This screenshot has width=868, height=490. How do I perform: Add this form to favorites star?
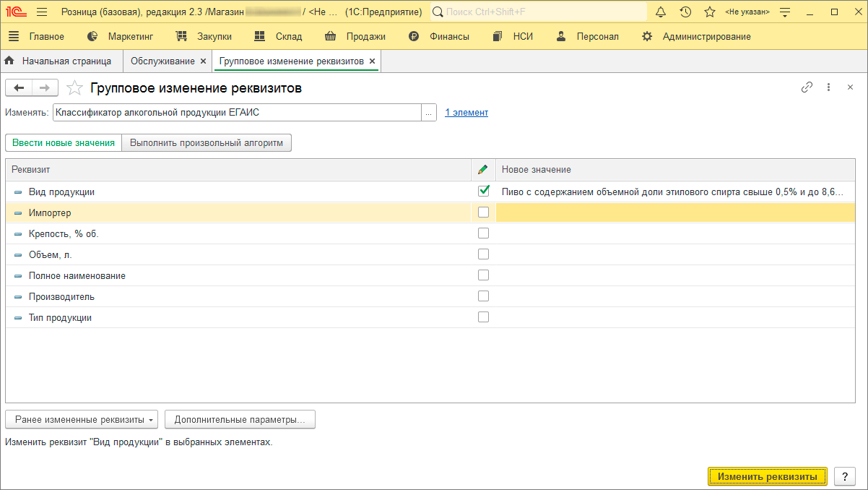click(74, 88)
